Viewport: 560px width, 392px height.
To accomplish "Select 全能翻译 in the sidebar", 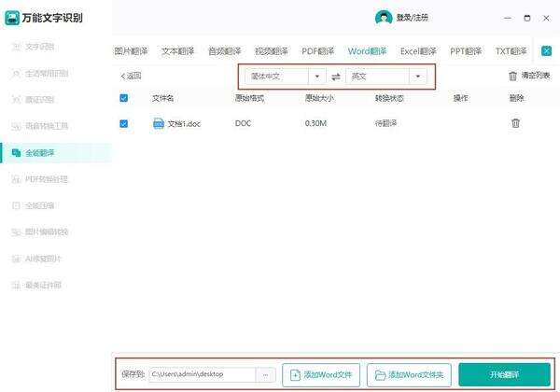I will coord(56,153).
